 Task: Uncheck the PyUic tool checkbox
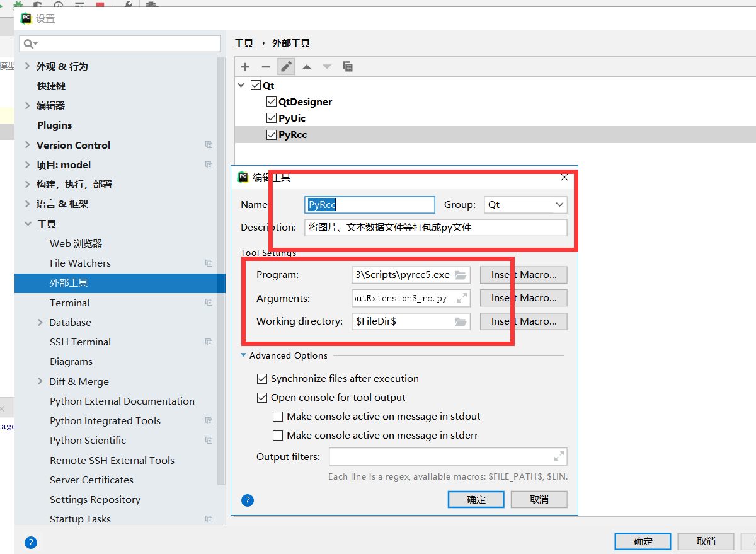(271, 118)
